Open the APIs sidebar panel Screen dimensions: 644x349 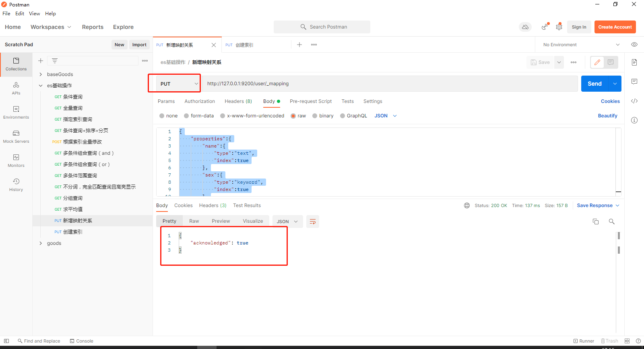(16, 88)
